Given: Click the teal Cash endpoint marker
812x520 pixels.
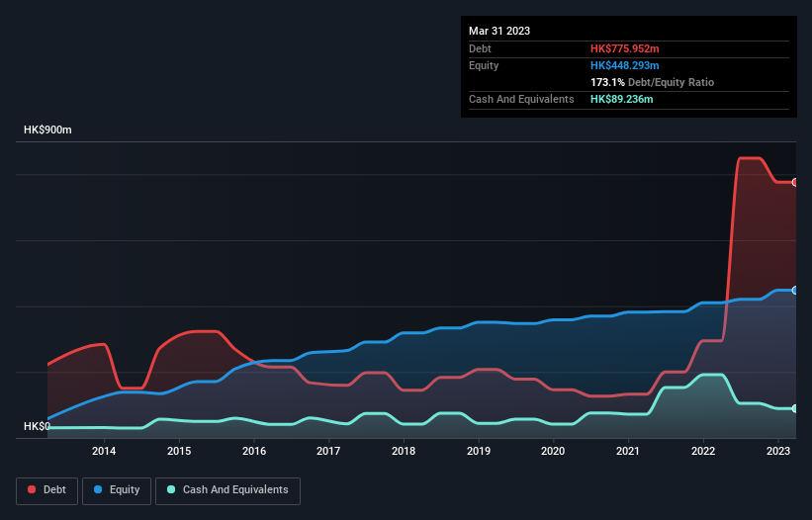Looking at the screenshot, I should pos(795,408).
